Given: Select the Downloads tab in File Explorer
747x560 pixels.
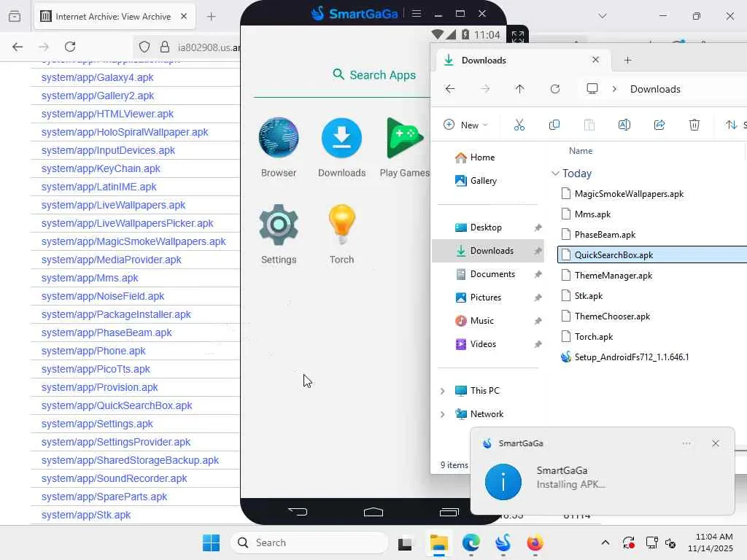Looking at the screenshot, I should [522, 60].
